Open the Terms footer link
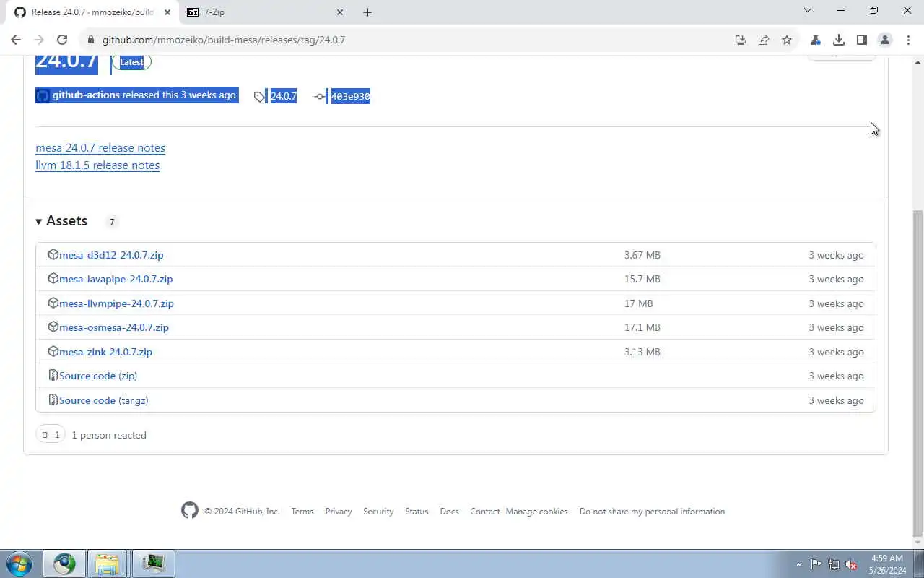 click(x=302, y=512)
